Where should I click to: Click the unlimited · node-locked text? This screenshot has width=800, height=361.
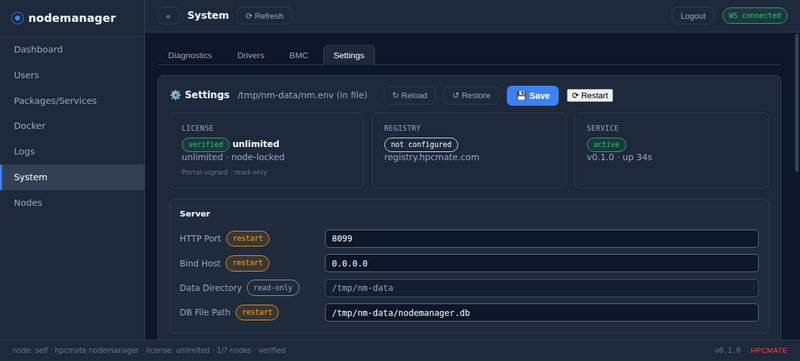[x=233, y=157]
